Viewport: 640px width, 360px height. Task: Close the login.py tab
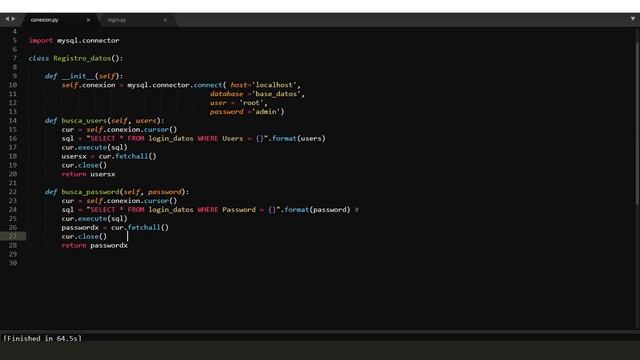165,20
